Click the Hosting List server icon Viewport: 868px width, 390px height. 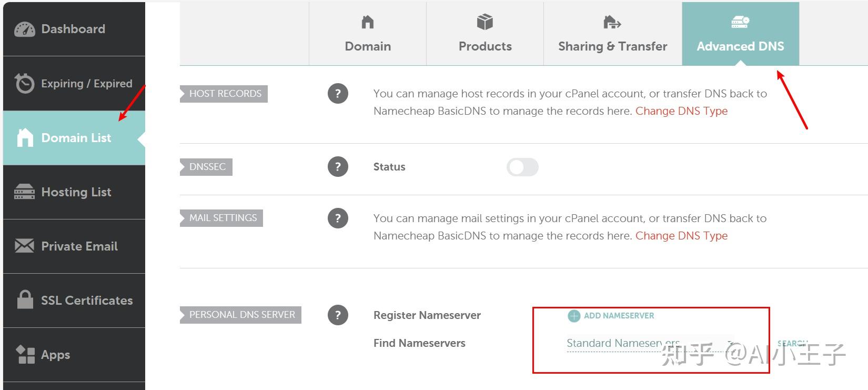pos(24,192)
